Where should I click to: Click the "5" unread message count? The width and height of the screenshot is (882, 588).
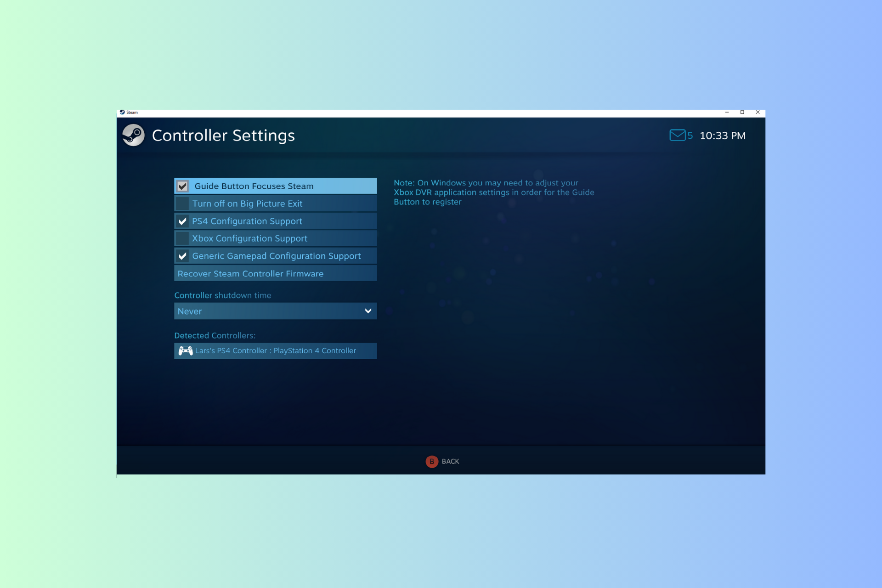click(x=690, y=135)
